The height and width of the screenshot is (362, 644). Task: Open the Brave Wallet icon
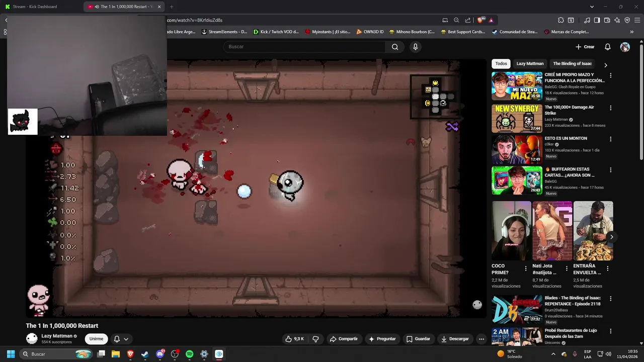coord(607,20)
